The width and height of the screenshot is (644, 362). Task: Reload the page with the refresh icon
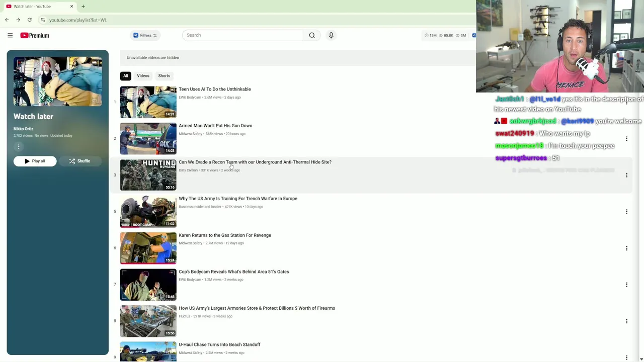pos(30,20)
